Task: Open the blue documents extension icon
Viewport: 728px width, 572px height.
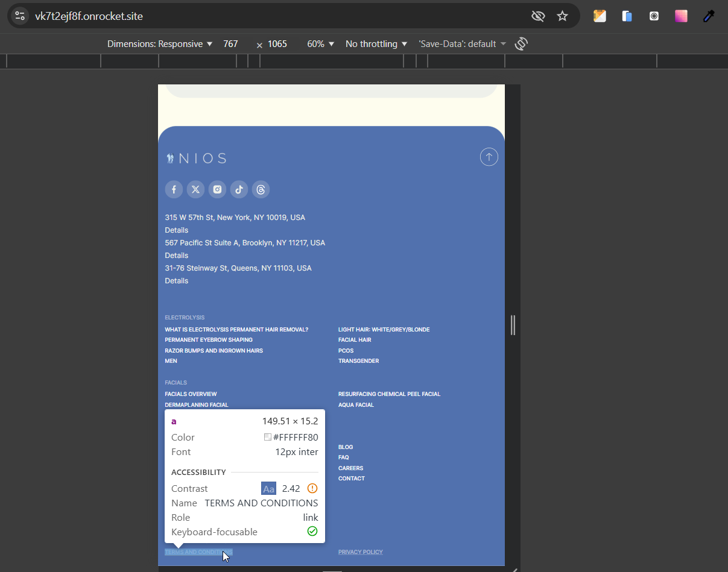Action: (x=627, y=16)
